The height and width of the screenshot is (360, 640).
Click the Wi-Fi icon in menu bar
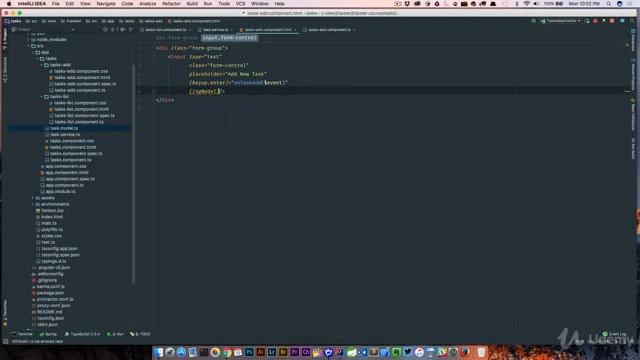coord(527,4)
